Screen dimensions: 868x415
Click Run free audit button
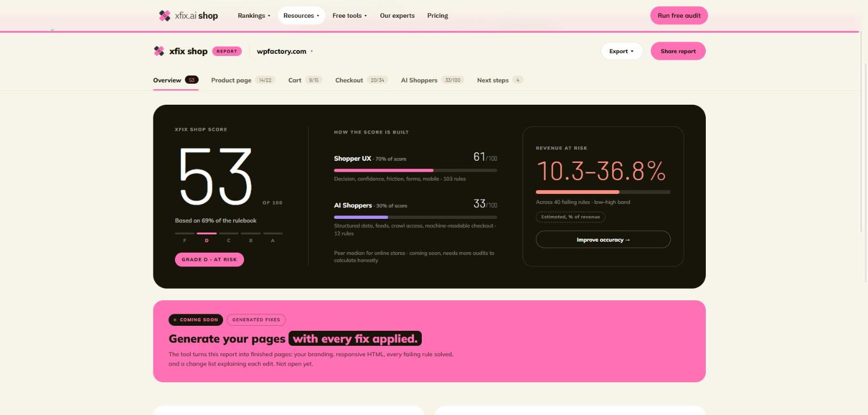(x=679, y=16)
